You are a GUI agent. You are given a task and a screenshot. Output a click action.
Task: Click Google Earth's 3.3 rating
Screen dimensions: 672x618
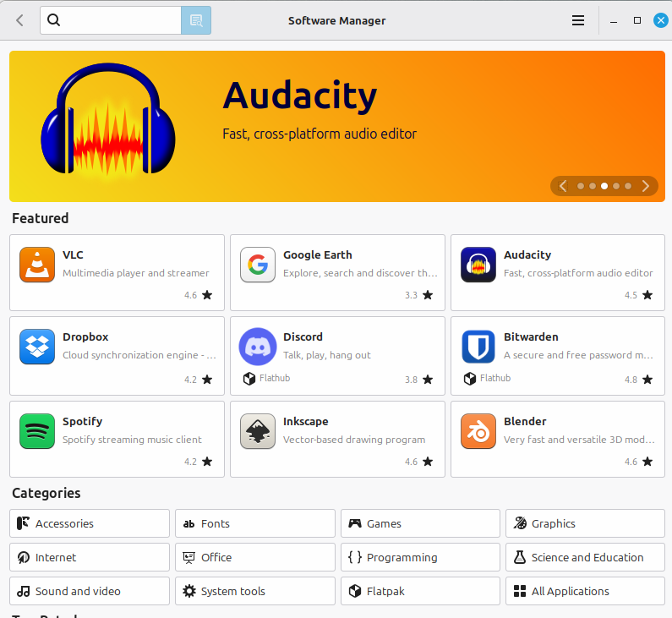[x=418, y=295]
